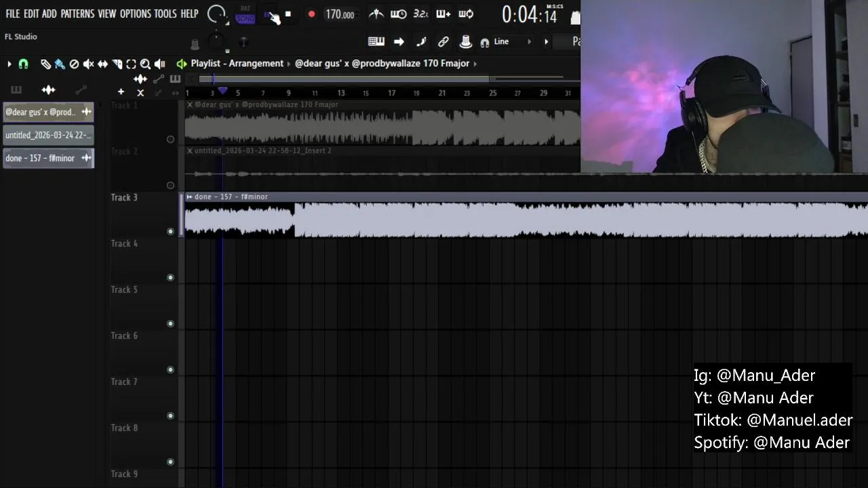Open the VIEW menu
Screen dimensions: 868x488
[x=107, y=14]
